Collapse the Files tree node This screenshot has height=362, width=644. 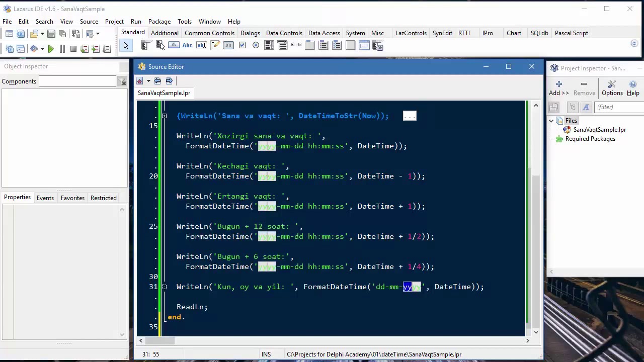click(551, 121)
